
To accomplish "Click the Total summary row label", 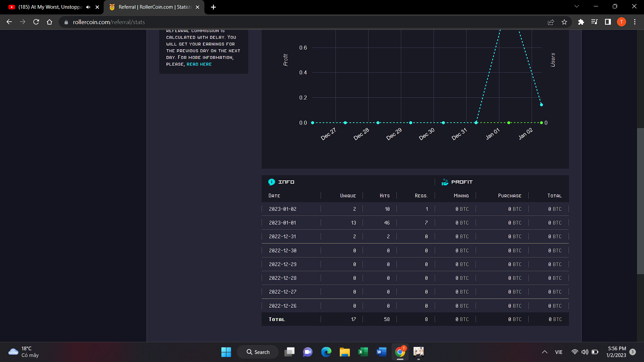I will click(x=277, y=319).
